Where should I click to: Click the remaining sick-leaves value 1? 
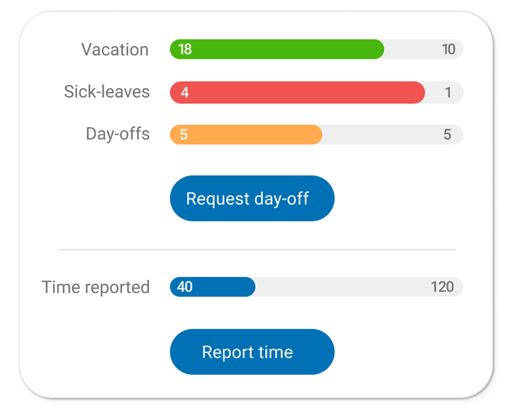[x=448, y=93]
